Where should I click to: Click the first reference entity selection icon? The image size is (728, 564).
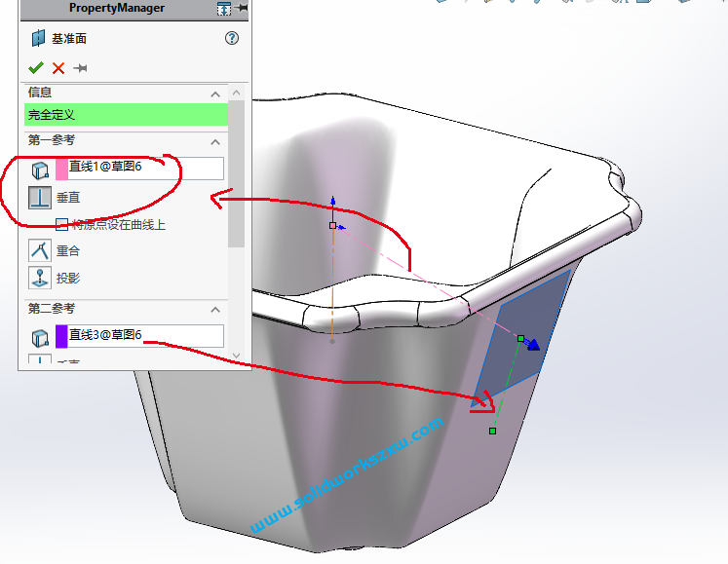click(x=40, y=169)
